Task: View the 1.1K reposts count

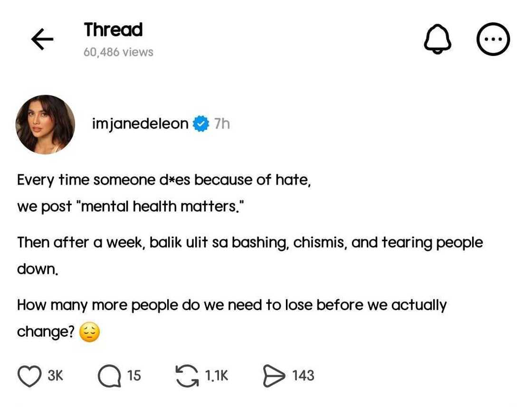Action: pyautogui.click(x=217, y=376)
